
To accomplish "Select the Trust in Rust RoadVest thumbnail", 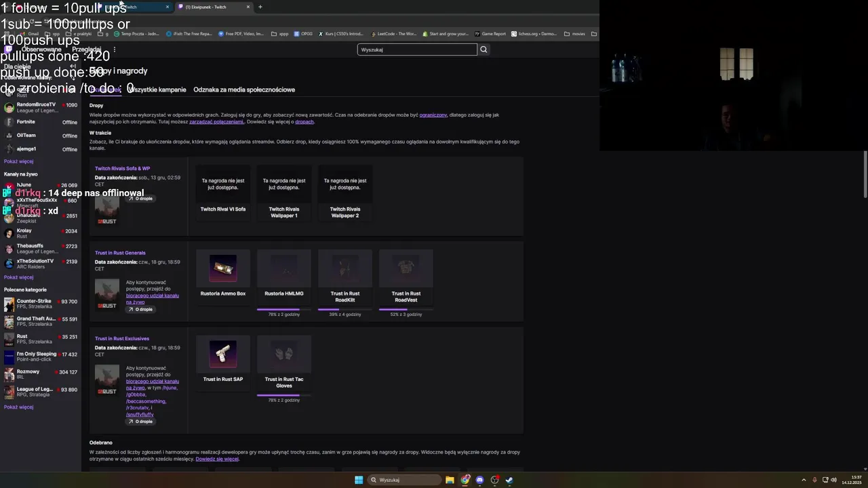I will [406, 268].
